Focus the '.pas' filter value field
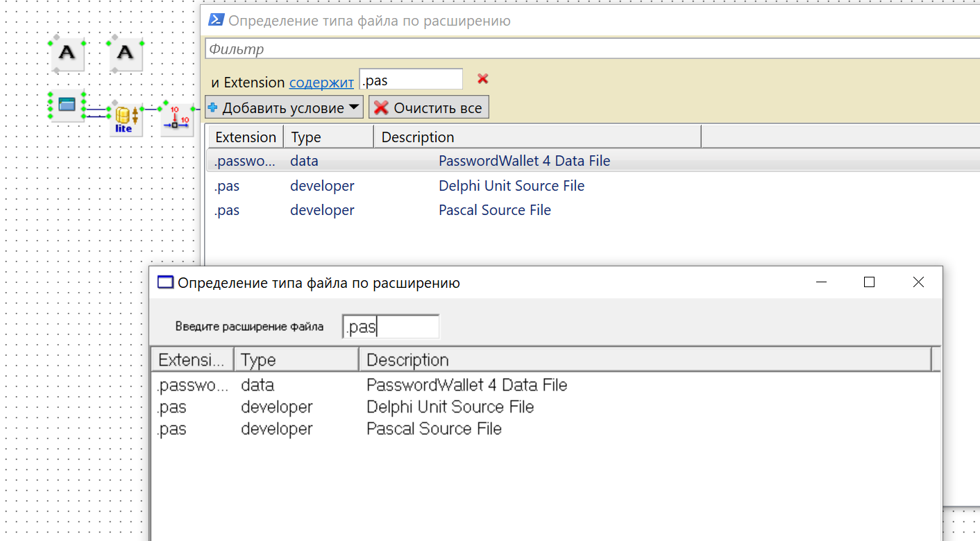The height and width of the screenshot is (541, 980). click(411, 80)
